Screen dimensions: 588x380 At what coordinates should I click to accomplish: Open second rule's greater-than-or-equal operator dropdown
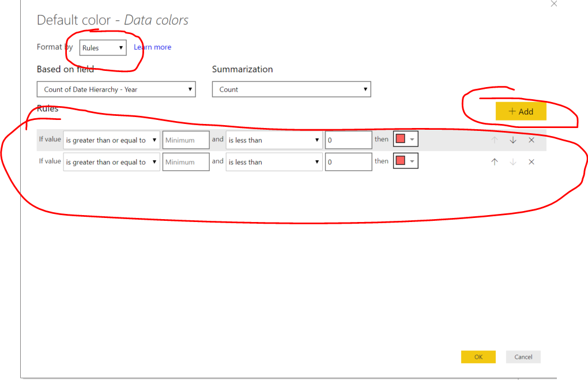[112, 162]
